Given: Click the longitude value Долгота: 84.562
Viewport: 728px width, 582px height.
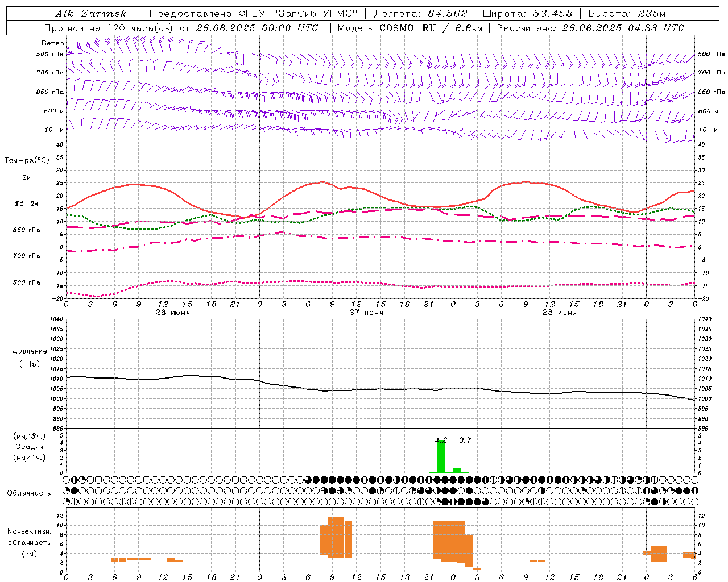Looking at the screenshot, I should click(420, 14).
